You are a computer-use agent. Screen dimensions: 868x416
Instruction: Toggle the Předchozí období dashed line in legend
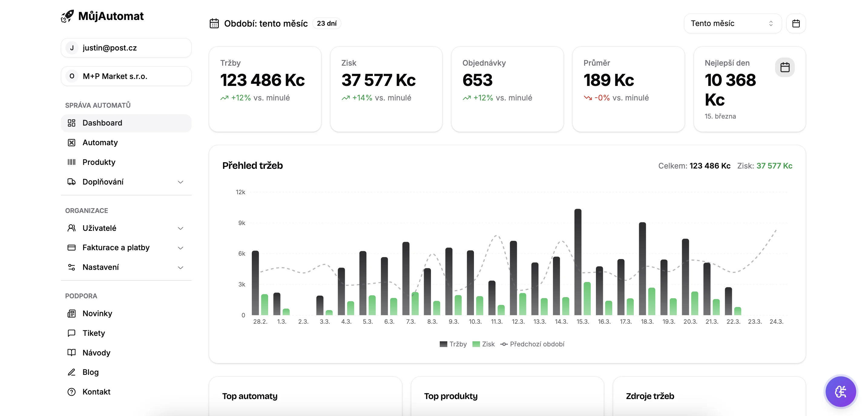pyautogui.click(x=532, y=344)
